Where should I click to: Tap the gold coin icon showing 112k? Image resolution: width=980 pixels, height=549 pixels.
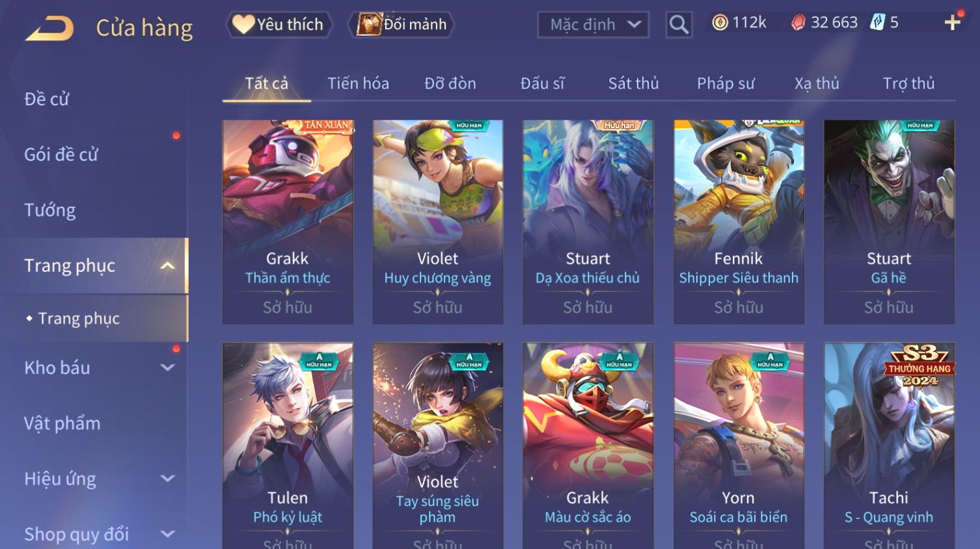720,23
